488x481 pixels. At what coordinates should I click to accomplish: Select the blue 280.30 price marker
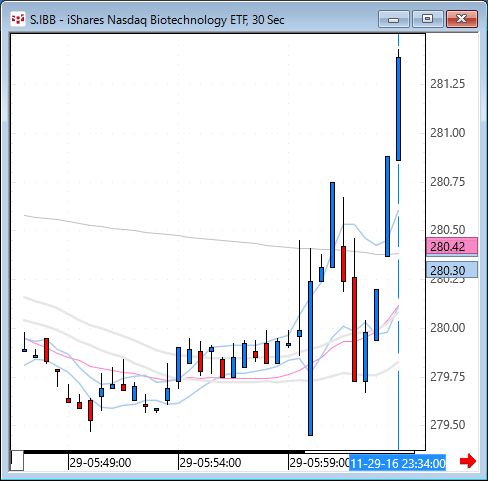click(452, 270)
